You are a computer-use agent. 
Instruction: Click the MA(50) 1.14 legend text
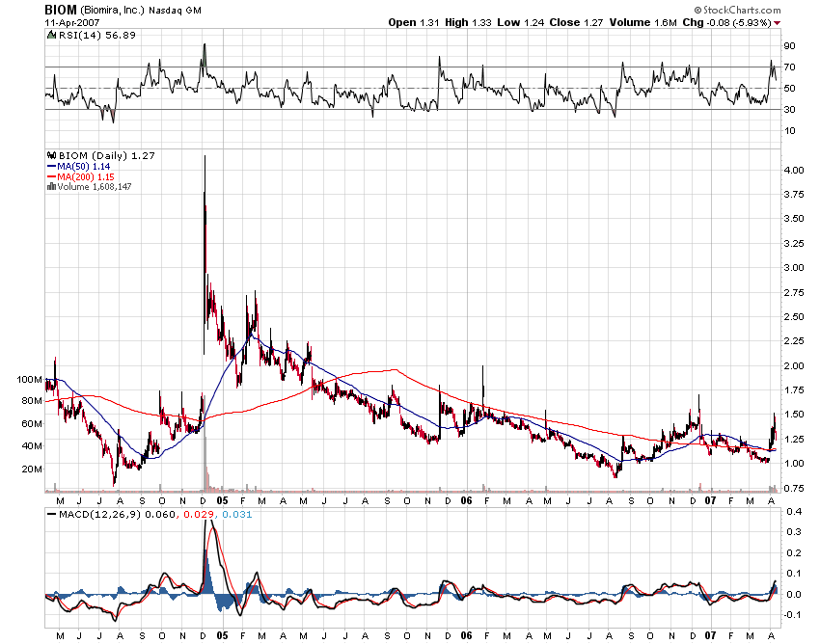84,166
